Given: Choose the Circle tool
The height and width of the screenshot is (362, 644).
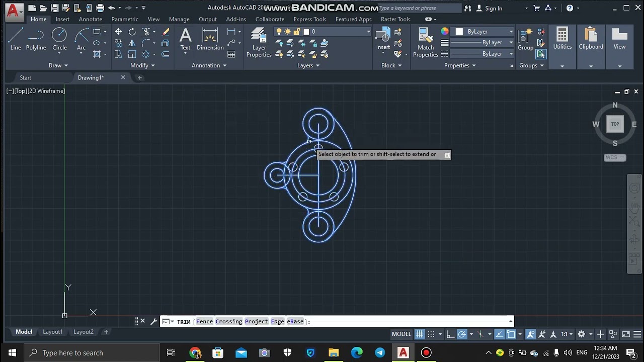Looking at the screenshot, I should 59,39.
